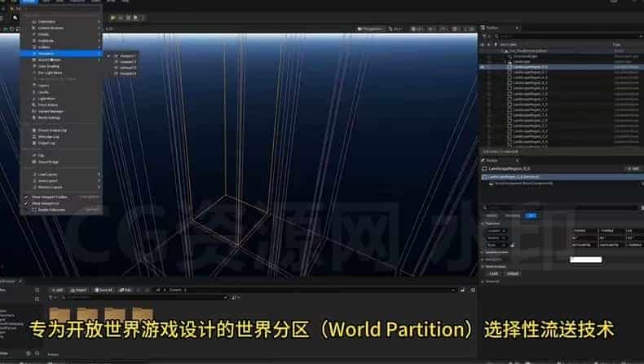644x364 pixels.
Task: Open World Settings from the Window menu
Action: [61, 118]
